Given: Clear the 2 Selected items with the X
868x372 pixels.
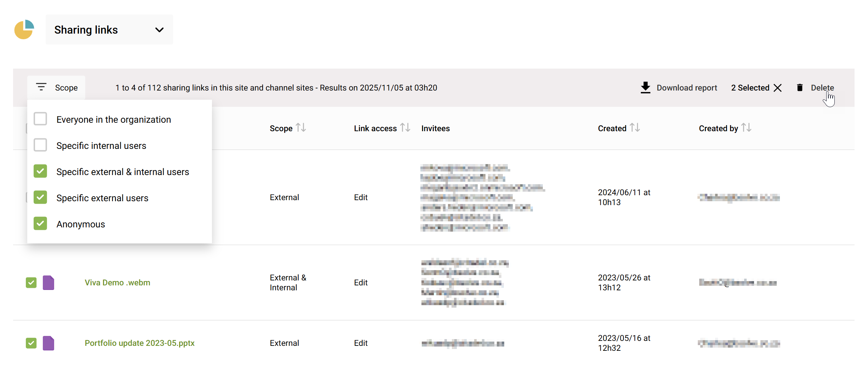Looking at the screenshot, I should [777, 87].
